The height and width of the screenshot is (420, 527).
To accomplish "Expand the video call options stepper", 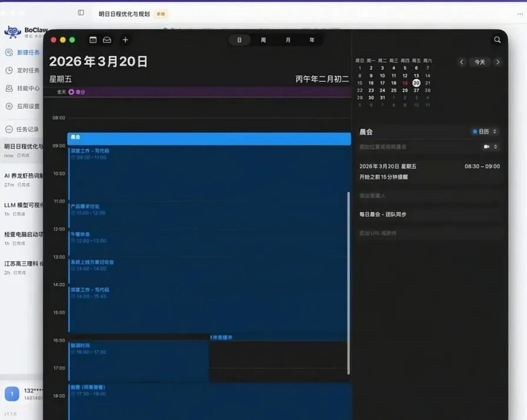I will coord(496,147).
